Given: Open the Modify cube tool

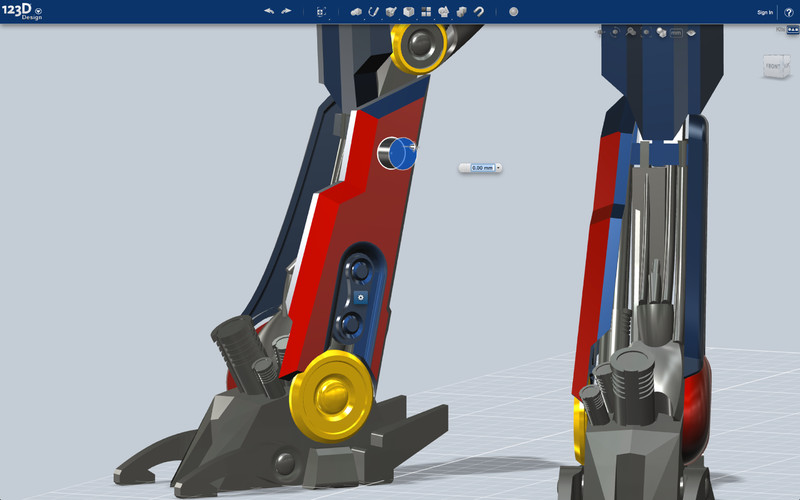Looking at the screenshot, I should click(408, 12).
